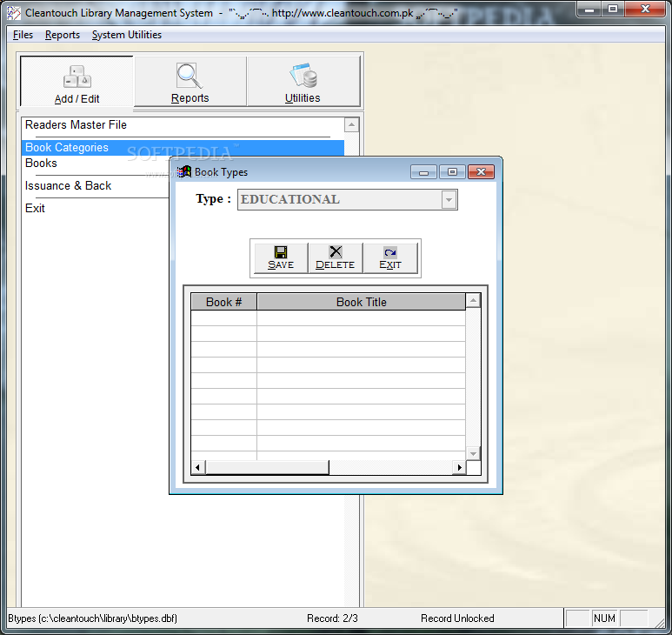Close the Book Types window
Image resolution: width=672 pixels, height=635 pixels.
point(481,172)
